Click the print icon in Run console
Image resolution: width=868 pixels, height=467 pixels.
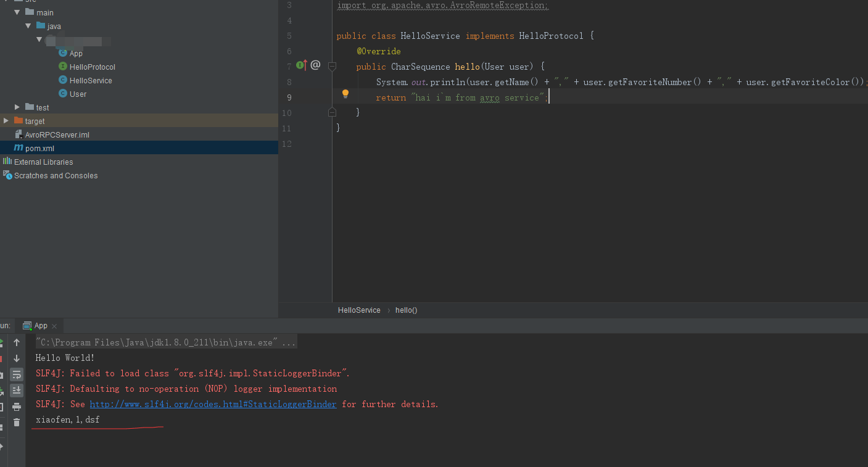click(x=17, y=407)
